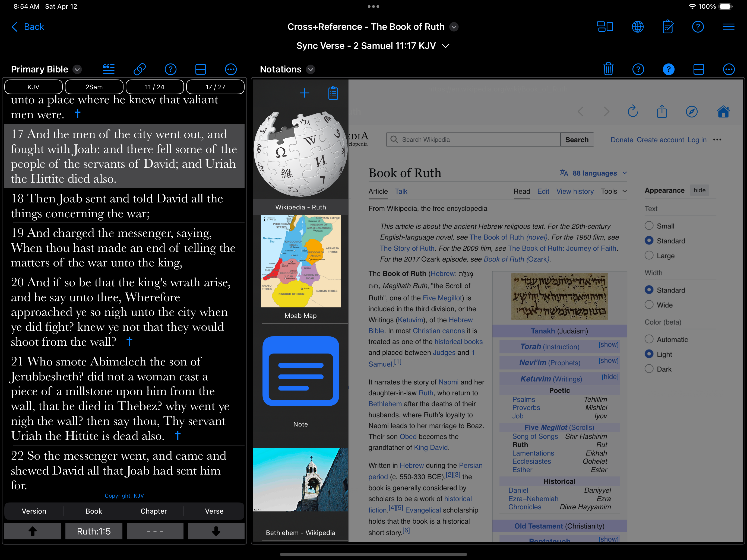
Task: Tap the panel split icon in Primary Bible toolbar
Action: coord(201,69)
